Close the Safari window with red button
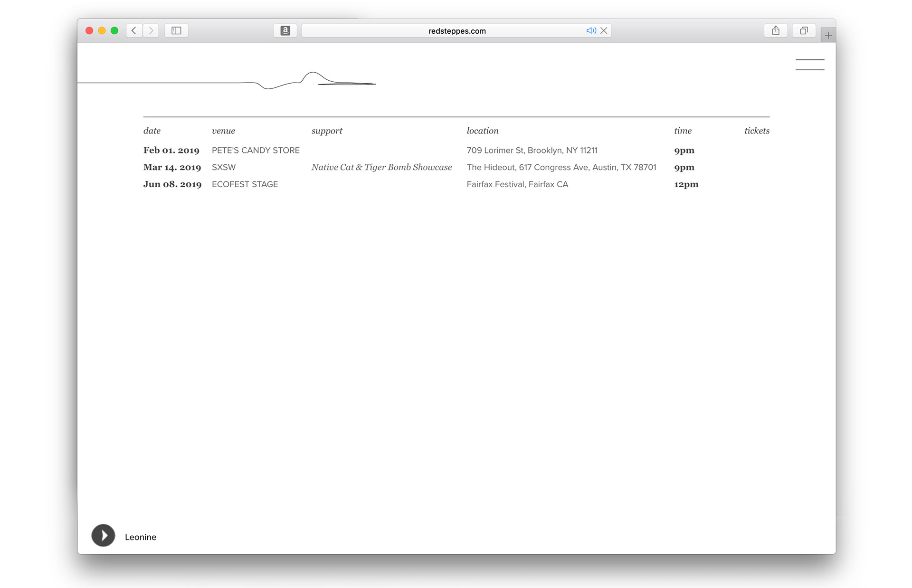This screenshot has height=588, width=912. click(x=89, y=30)
